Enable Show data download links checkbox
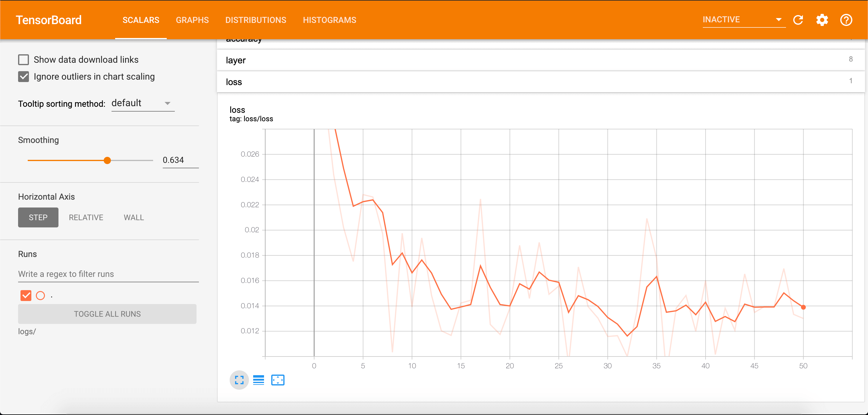Screen dimensions: 868x415 pos(24,60)
